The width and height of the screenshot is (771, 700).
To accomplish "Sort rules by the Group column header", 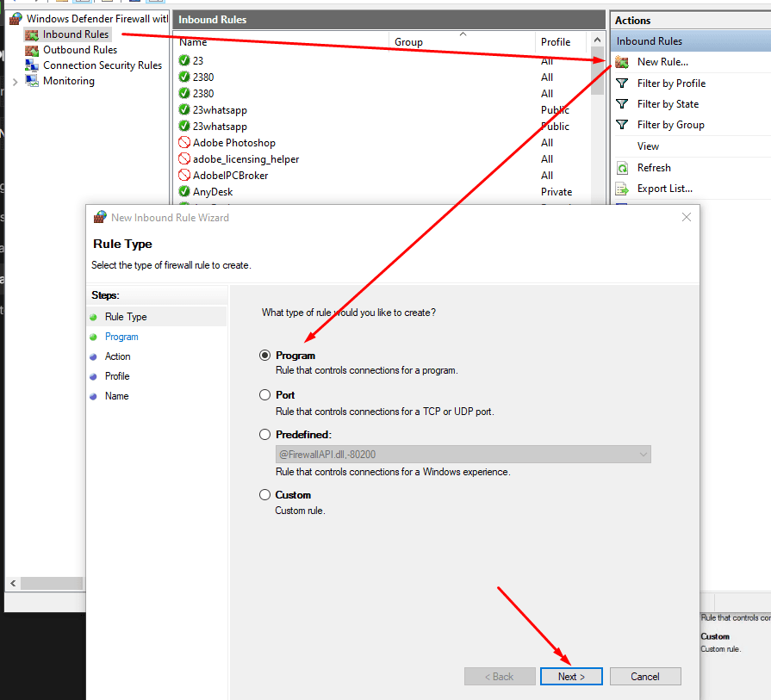I will pyautogui.click(x=409, y=42).
